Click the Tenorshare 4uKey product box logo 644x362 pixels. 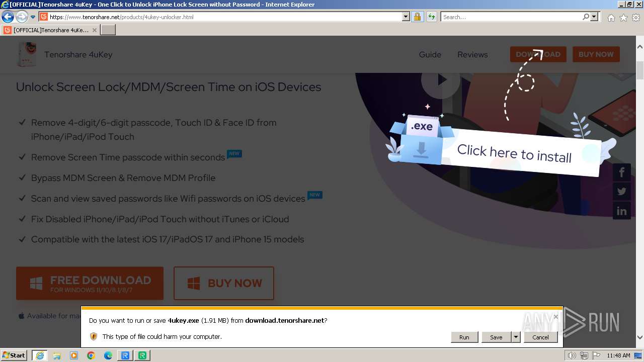[27, 54]
